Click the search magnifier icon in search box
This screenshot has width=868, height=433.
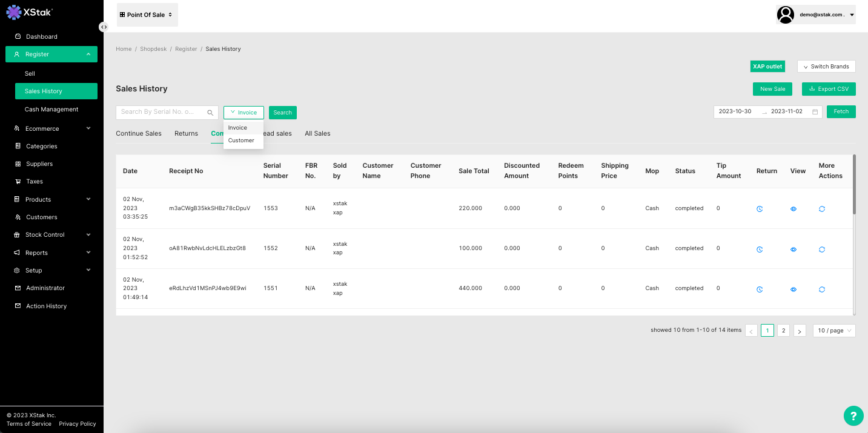click(x=210, y=113)
